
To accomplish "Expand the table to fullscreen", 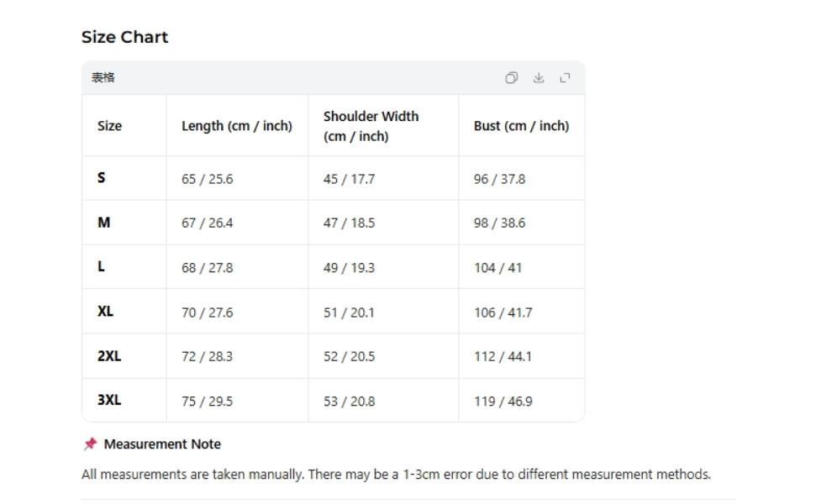I will tap(566, 78).
